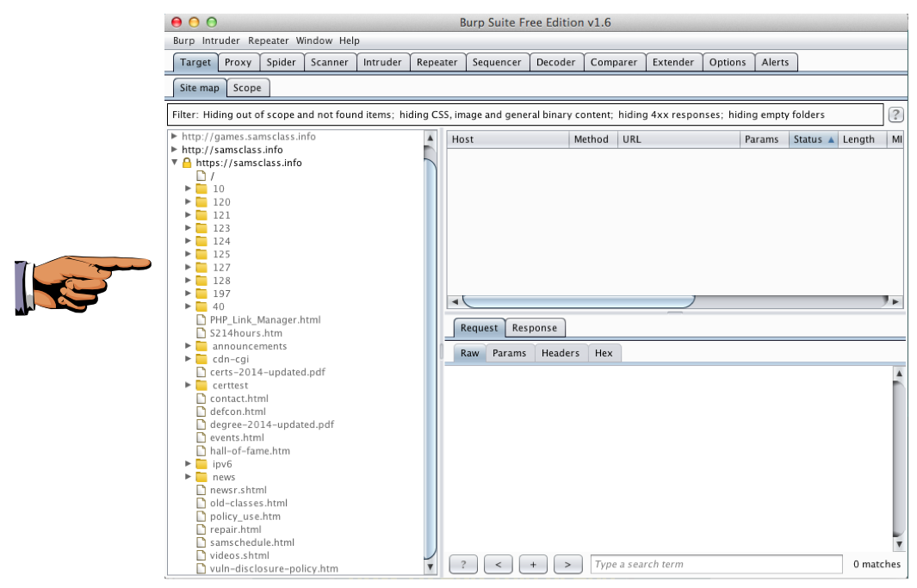
Task: Select the Hex view tab
Action: point(604,353)
